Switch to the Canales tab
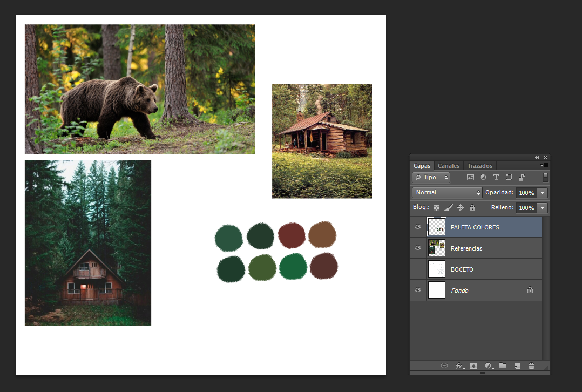582x392 pixels. tap(448, 166)
